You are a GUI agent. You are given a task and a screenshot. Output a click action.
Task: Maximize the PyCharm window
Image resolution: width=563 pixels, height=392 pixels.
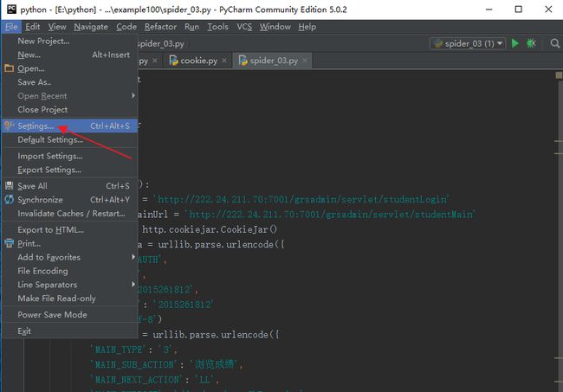(519, 10)
